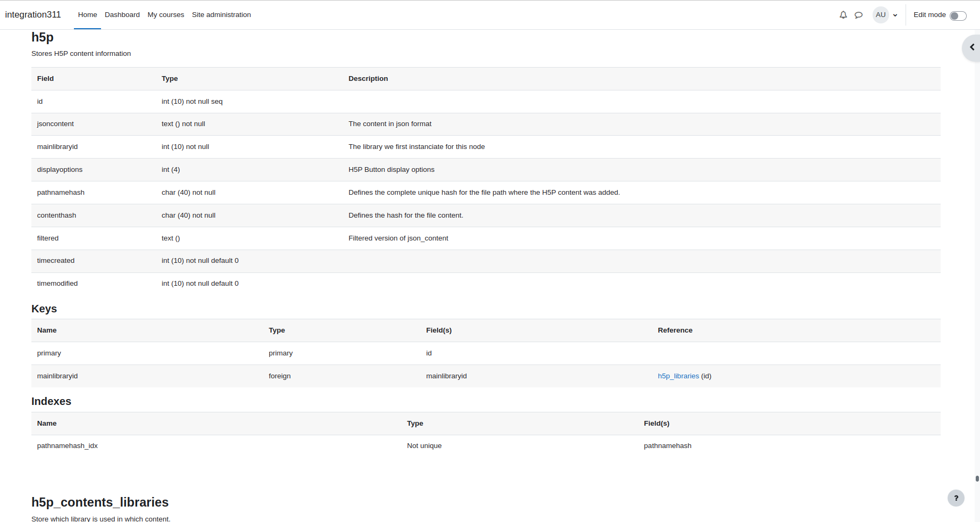
Task: Click the Keys section heading
Action: tap(44, 309)
